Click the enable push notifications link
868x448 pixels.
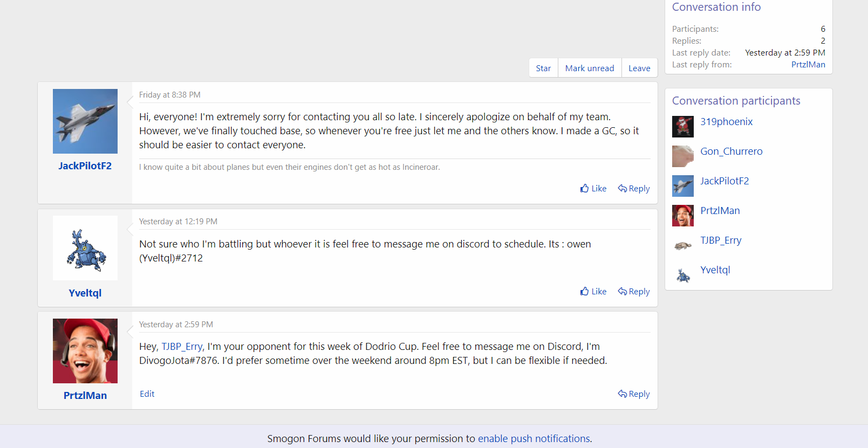click(534, 439)
